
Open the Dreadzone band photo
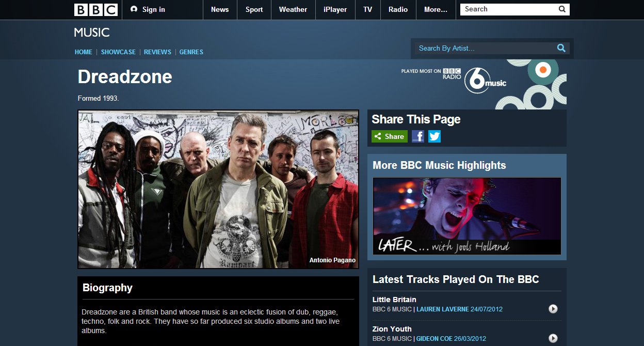click(218, 189)
